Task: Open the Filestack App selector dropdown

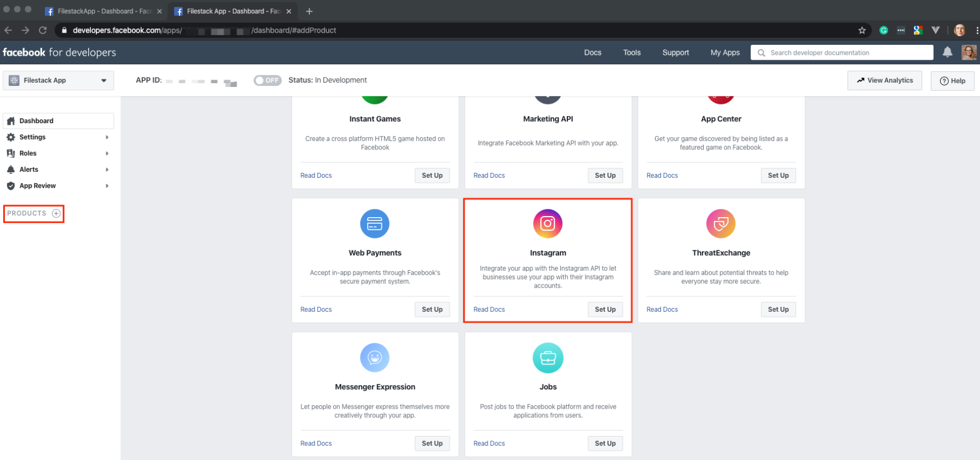Action: (59, 80)
